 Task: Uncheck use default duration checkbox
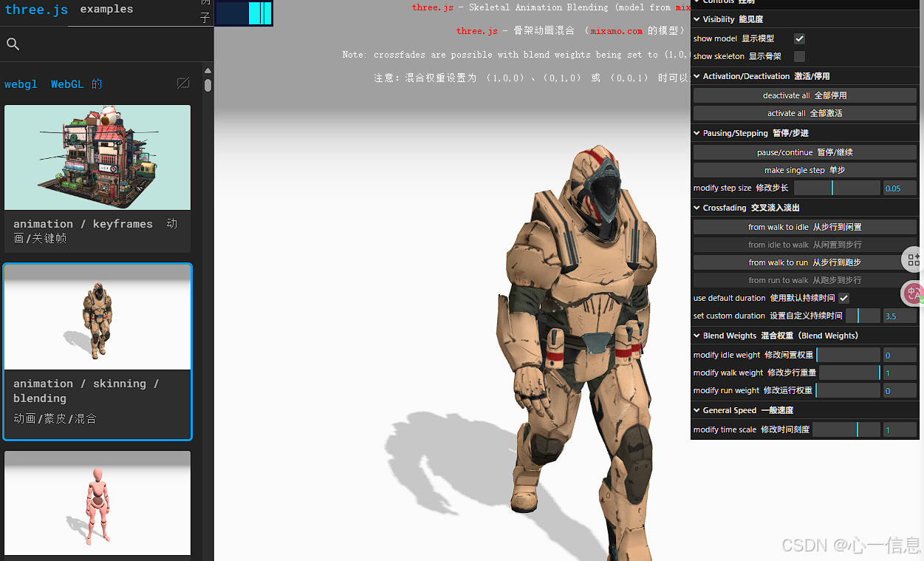tap(843, 298)
